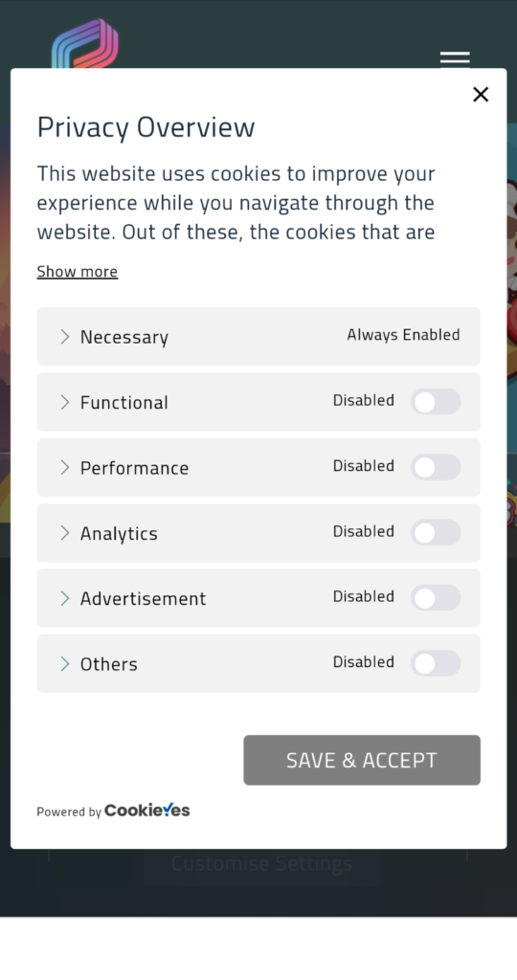517x980 pixels.
Task: Click the colorful site logo
Action: point(85,43)
